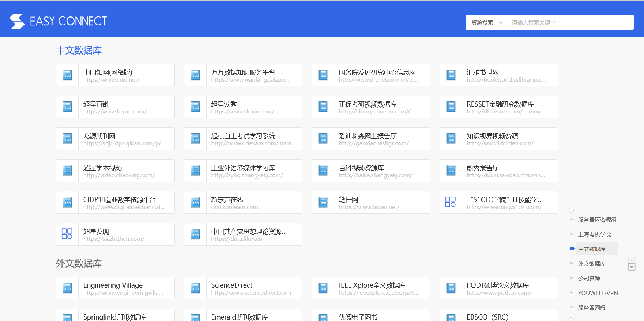The image size is (644, 321).
Task: Click the ICO icon for 正保考研视频数据库
Action: click(x=323, y=107)
